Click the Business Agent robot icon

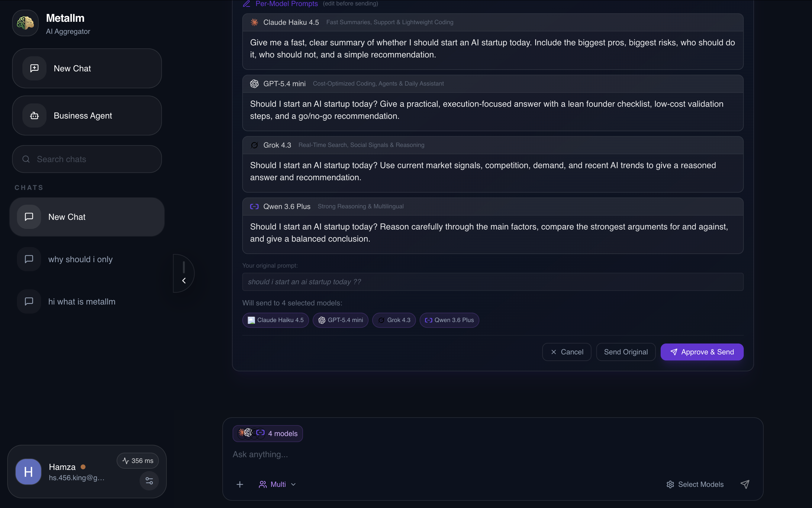coord(34,116)
